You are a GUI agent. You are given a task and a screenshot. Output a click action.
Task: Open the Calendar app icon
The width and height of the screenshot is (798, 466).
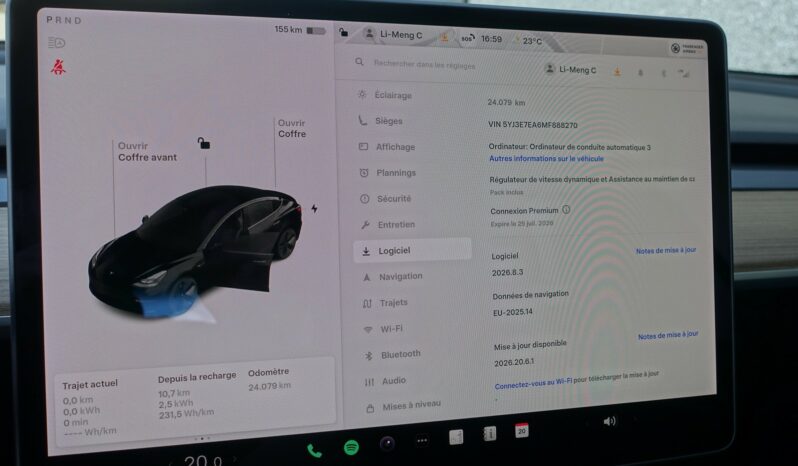coord(522,431)
